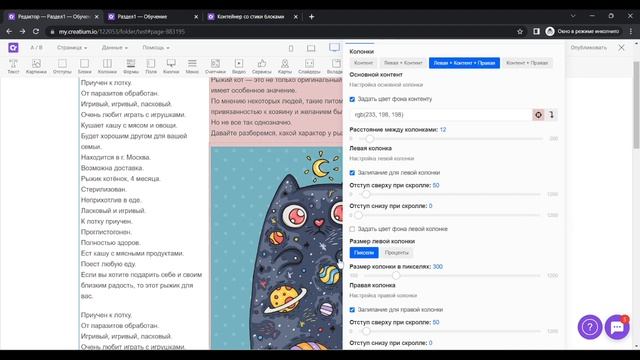
Task: Select the Картинка tool in toolbar
Action: coord(36,67)
